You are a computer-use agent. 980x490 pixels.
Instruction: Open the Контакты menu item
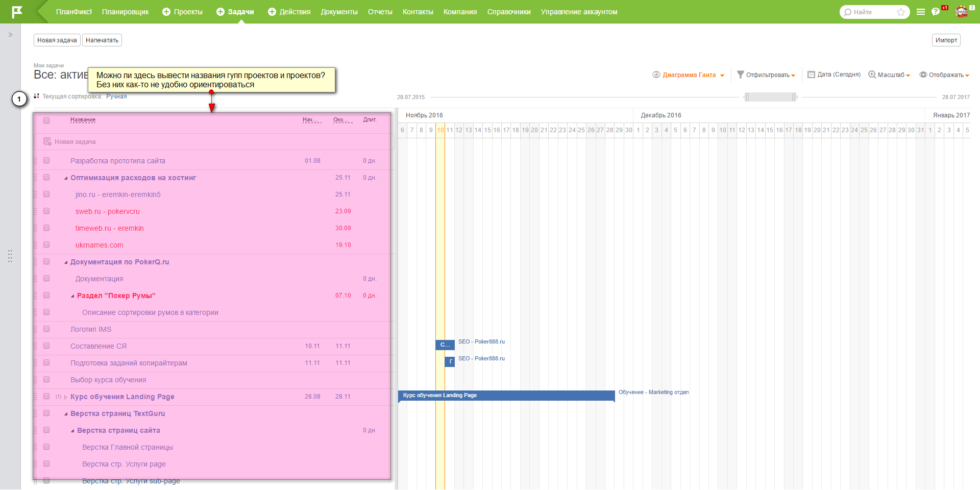[418, 12]
